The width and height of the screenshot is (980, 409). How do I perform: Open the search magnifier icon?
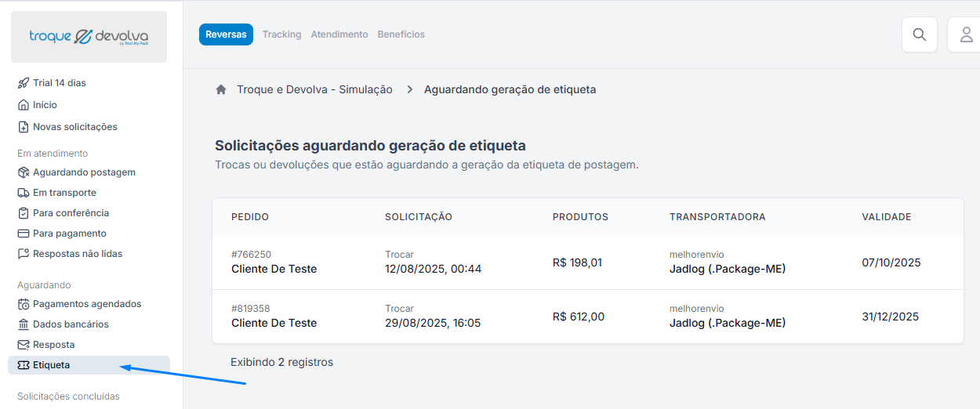click(920, 34)
